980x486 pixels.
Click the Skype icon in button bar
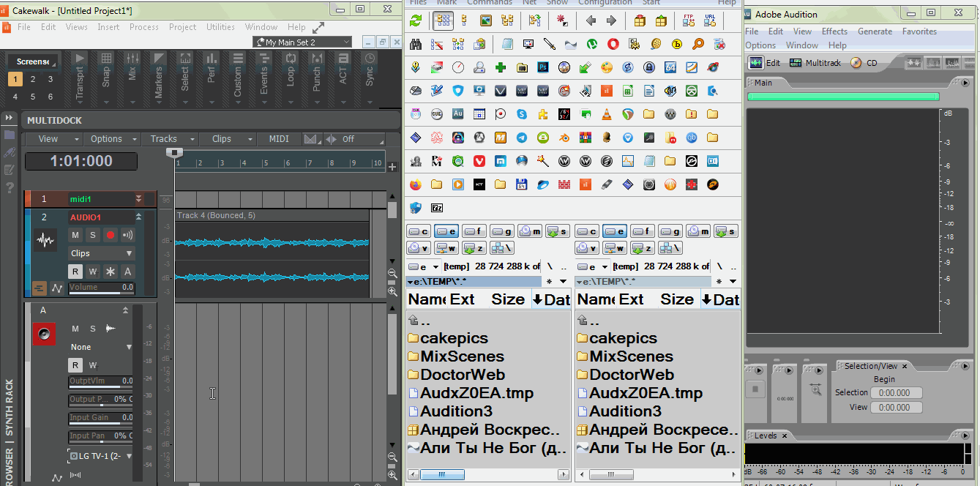[x=522, y=114]
